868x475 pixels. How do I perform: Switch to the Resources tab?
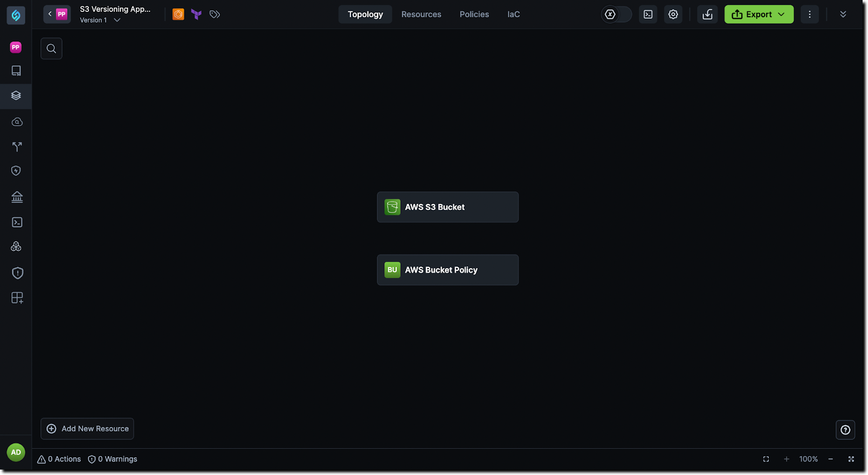tap(421, 15)
